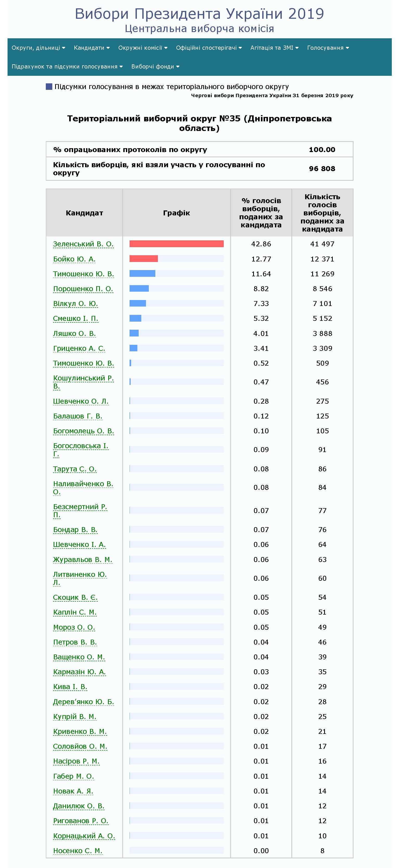Open candidate Зеленський В. О. link

tap(83, 244)
